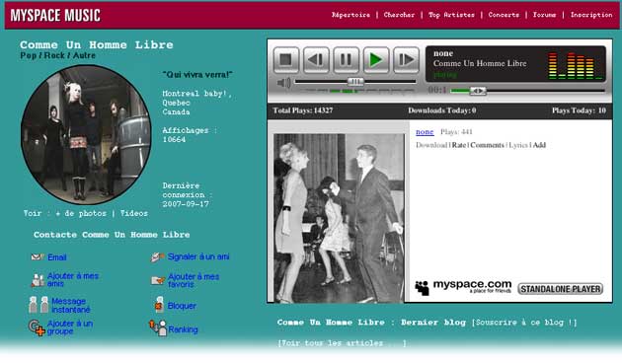Click the Ajouter à mes amis icon
622x364 pixels.
[38, 280]
